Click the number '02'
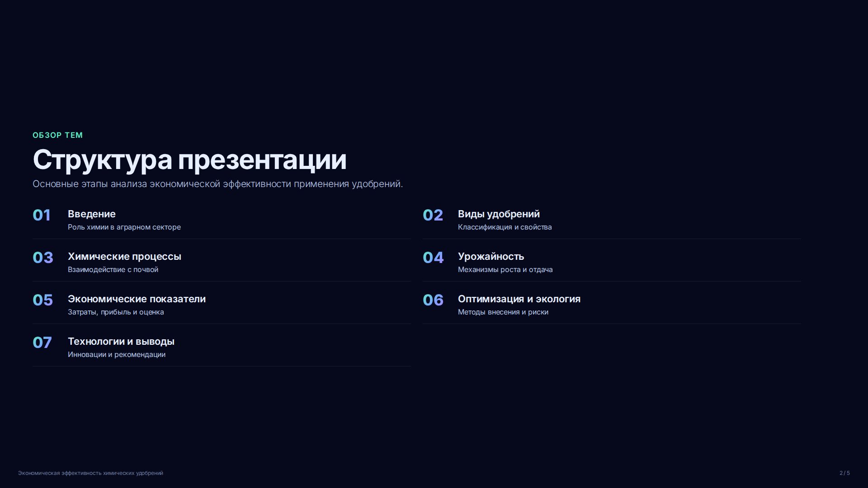This screenshot has width=868, height=488. (433, 215)
